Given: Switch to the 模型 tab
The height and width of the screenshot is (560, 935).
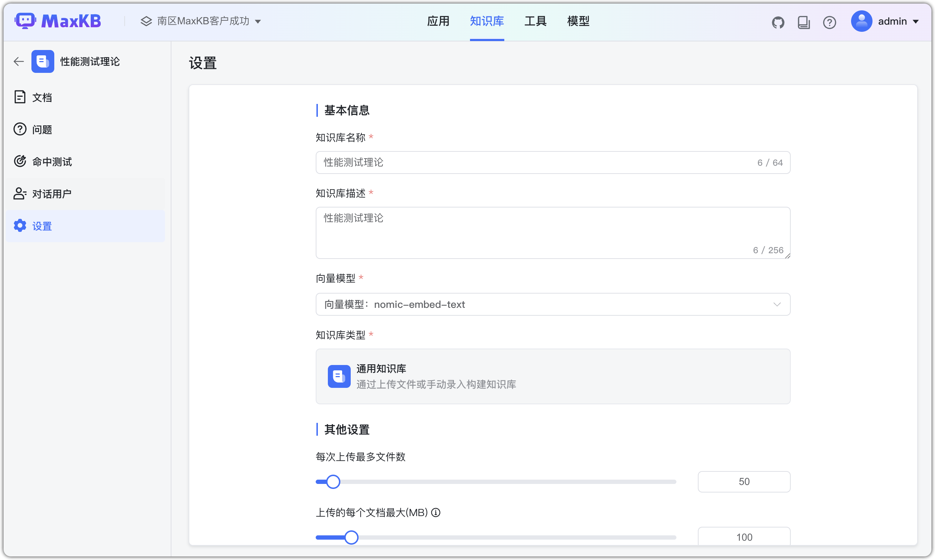Looking at the screenshot, I should click(578, 21).
